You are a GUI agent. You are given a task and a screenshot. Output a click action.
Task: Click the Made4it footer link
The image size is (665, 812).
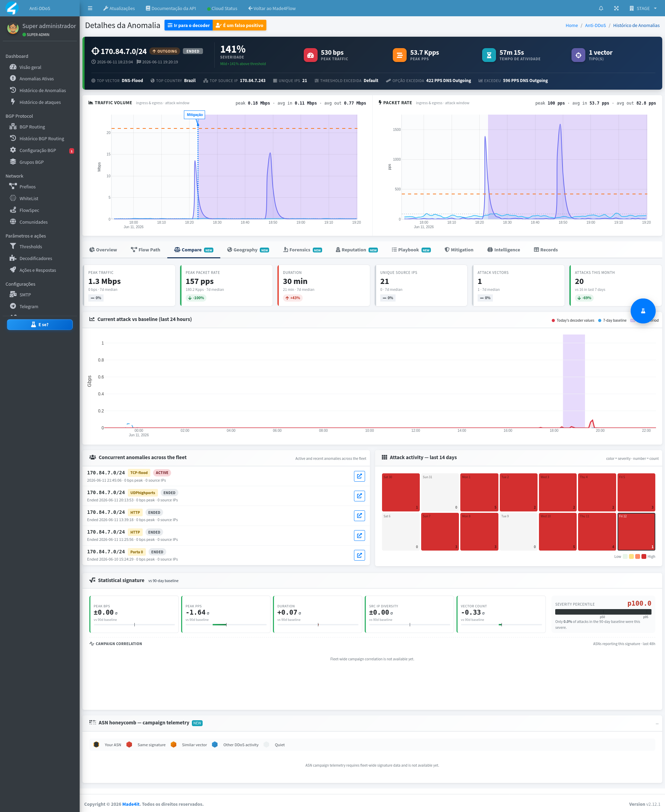tap(131, 804)
